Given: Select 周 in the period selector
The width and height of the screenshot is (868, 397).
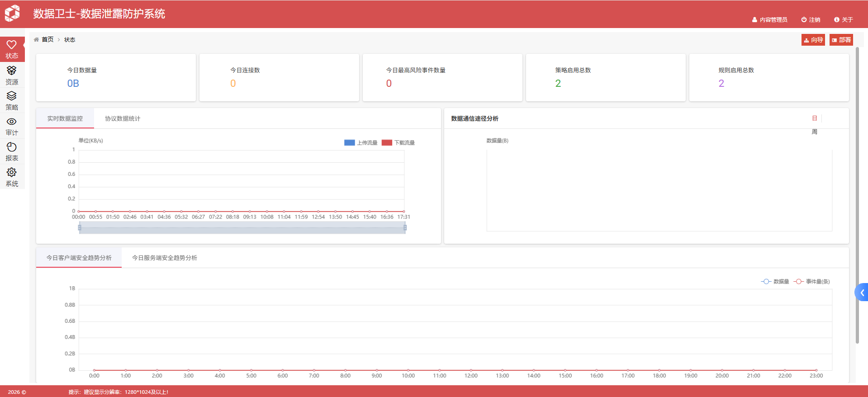Looking at the screenshot, I should [x=814, y=132].
